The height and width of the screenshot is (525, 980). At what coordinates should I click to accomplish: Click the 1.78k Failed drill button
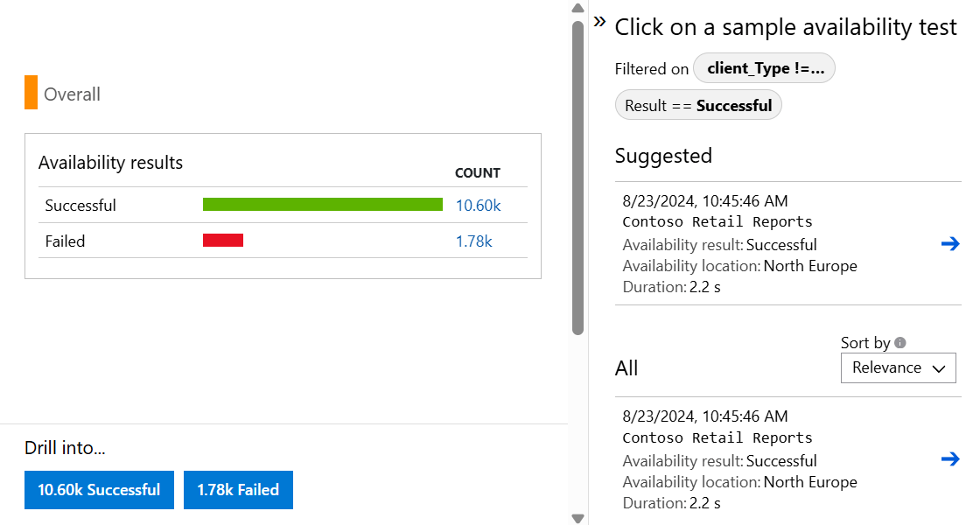pos(238,489)
